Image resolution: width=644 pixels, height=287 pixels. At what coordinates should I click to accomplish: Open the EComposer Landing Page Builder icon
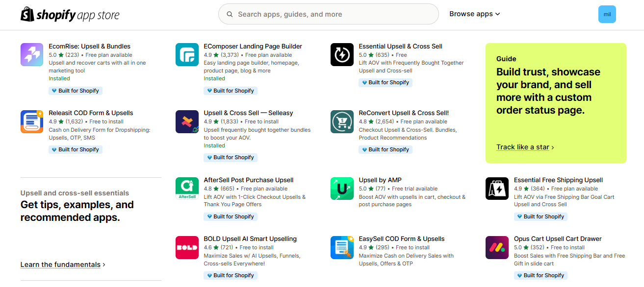click(x=187, y=54)
